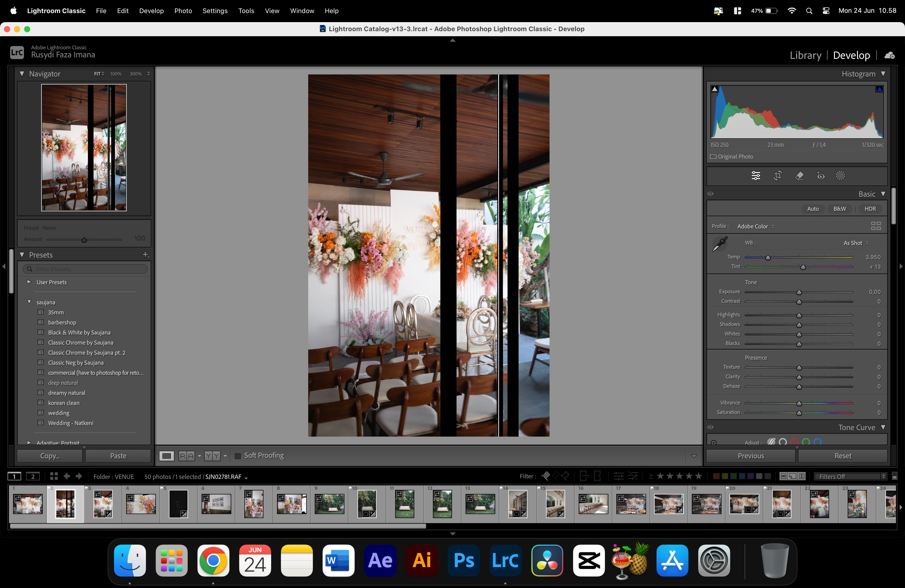Tick the Original Photo checkbox
Image resolution: width=905 pixels, height=588 pixels.
pyautogui.click(x=713, y=157)
